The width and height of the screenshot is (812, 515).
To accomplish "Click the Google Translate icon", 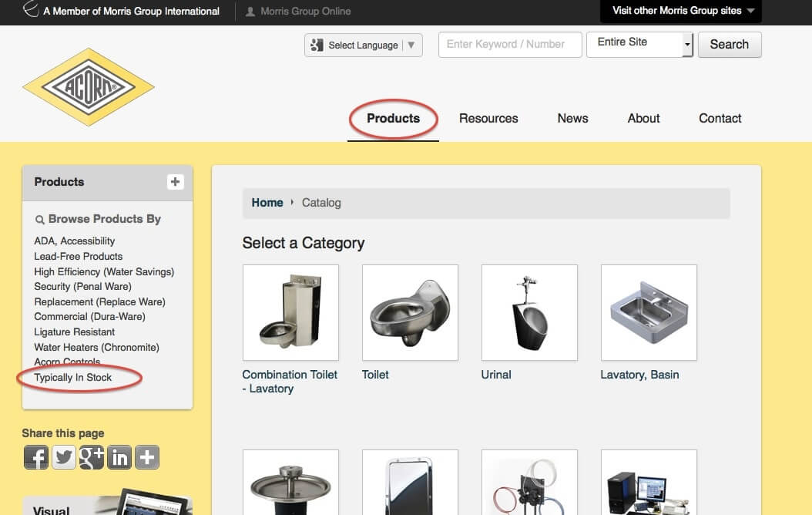I will [317, 45].
